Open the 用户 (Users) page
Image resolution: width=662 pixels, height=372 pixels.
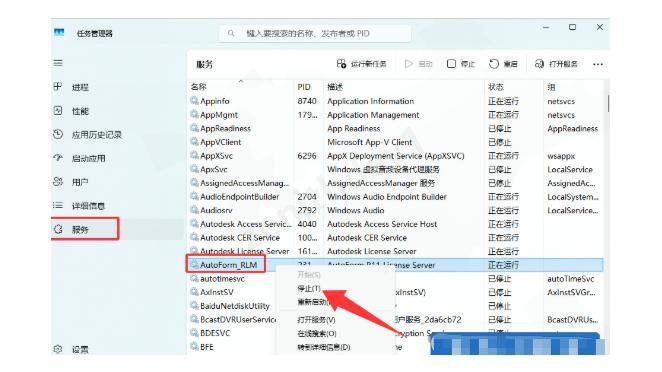click(80, 182)
